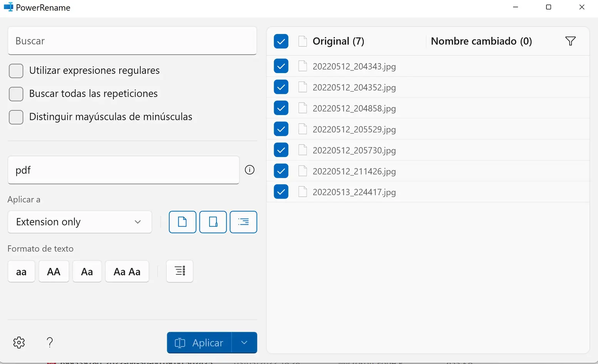Select file name 20220512_211426.jpg
This screenshot has width=598, height=364.
pyautogui.click(x=354, y=171)
